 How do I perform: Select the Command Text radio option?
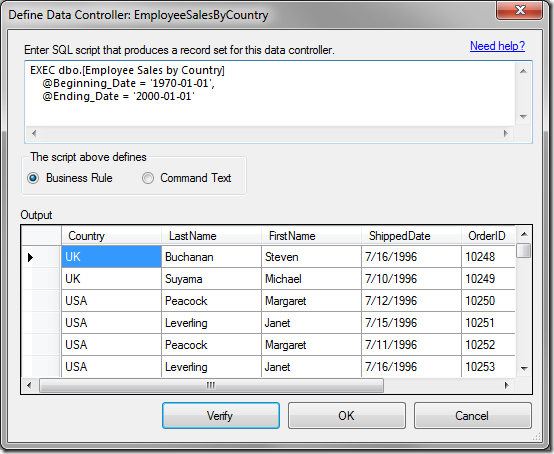(x=148, y=178)
